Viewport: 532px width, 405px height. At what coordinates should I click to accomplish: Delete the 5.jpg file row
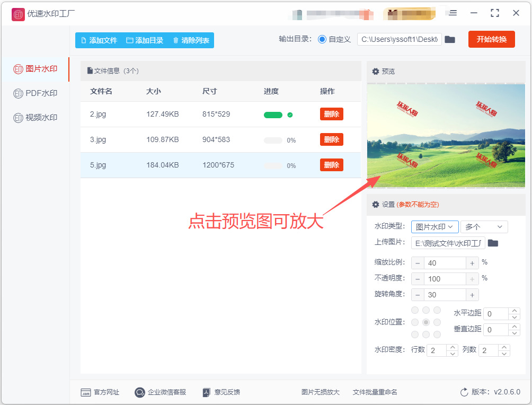point(332,165)
